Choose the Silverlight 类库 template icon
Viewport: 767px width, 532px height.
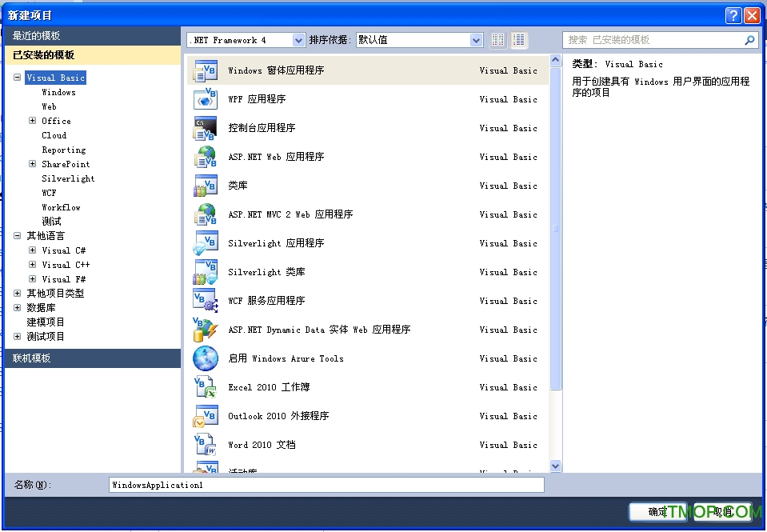click(206, 272)
